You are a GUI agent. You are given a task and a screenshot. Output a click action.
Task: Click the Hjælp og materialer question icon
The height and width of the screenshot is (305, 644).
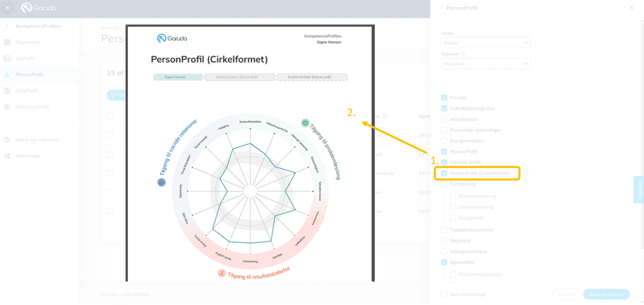coord(7,140)
